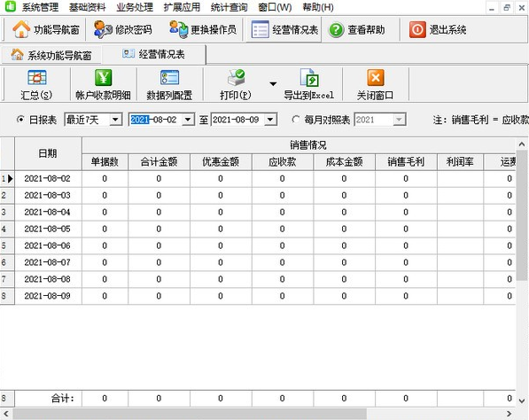Open 经营情况表 from the main toolbar
The image size is (529, 420).
click(x=284, y=30)
